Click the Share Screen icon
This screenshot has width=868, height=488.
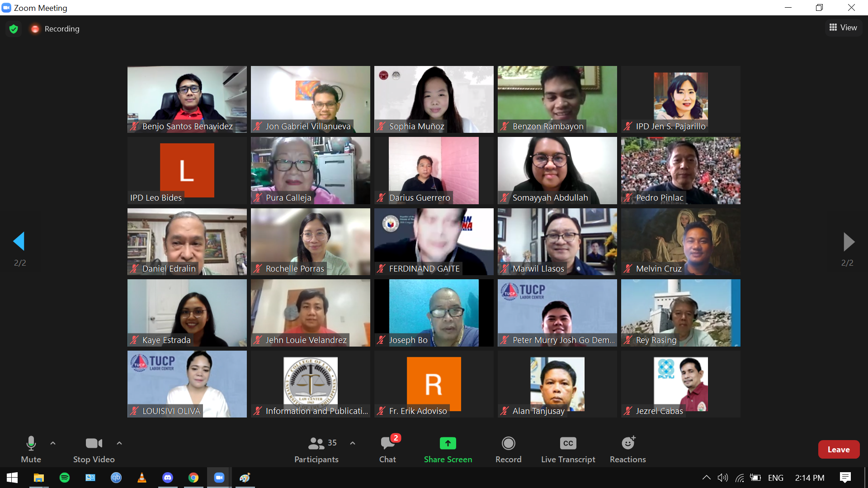[x=448, y=444]
